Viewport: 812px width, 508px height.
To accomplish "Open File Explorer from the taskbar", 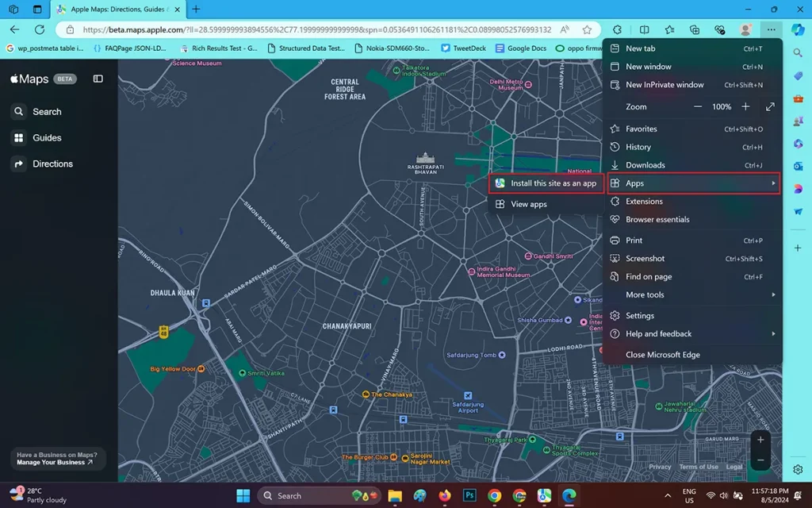I will 395,495.
